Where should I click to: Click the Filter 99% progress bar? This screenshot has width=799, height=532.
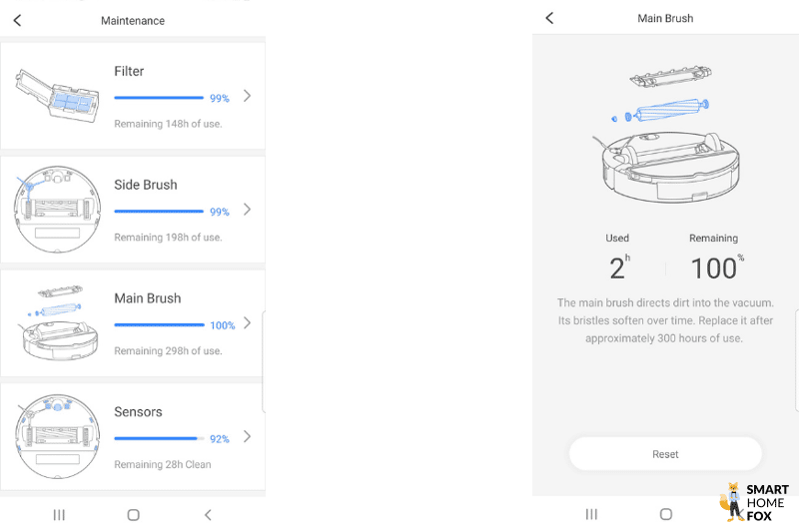[159, 98]
